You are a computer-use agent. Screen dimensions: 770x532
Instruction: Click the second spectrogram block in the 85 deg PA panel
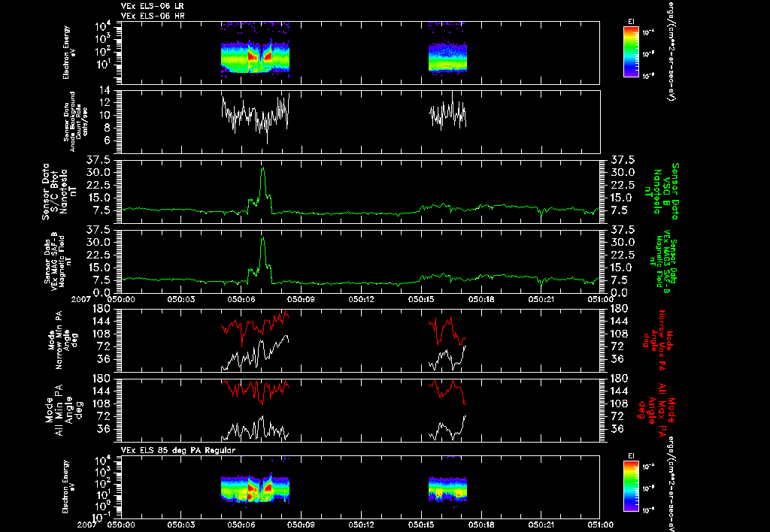point(447,489)
